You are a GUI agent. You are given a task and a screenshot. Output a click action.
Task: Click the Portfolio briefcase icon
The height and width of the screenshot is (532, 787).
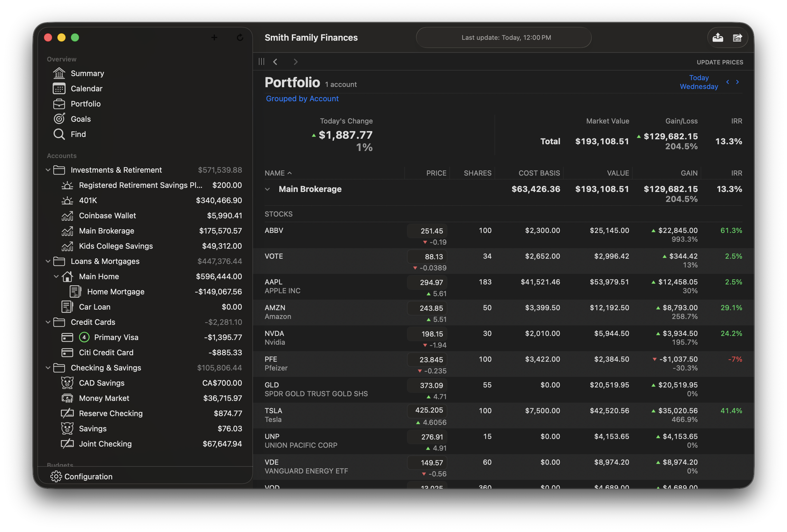point(59,104)
